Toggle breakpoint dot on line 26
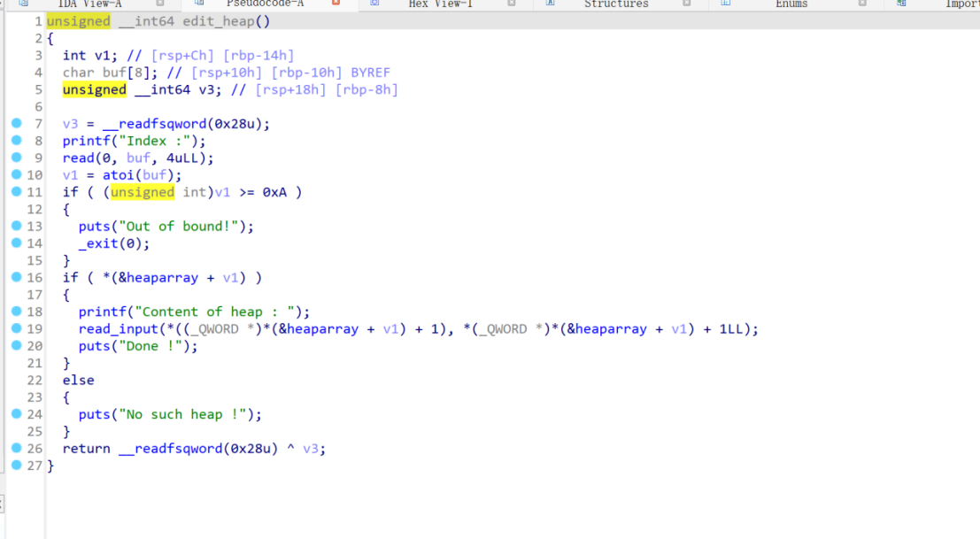This screenshot has width=980, height=539. (16, 448)
